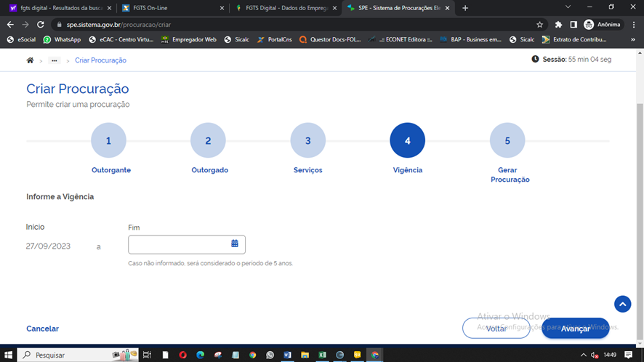Viewport: 644px width, 362px height.
Task: Expand hidden bookmarks overflow chevron
Action: (633, 40)
